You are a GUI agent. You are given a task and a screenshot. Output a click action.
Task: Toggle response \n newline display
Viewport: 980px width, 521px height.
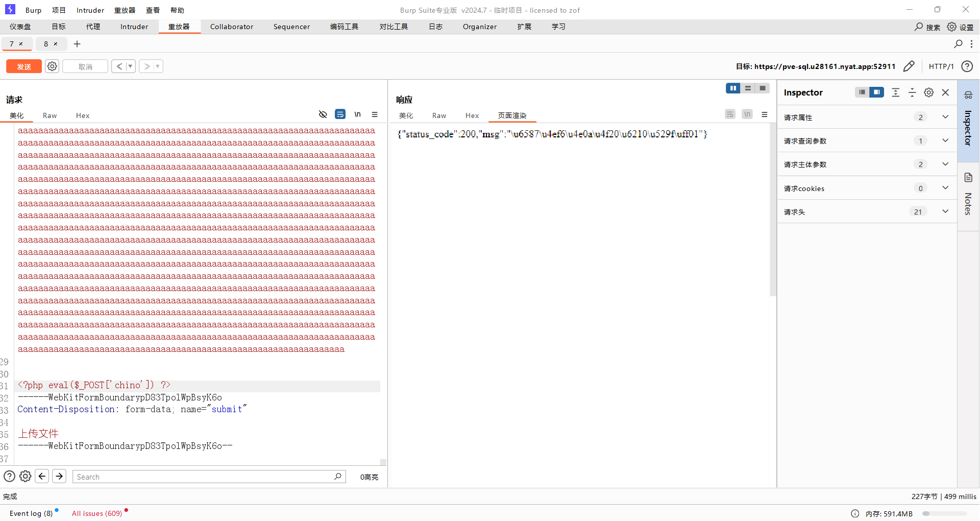point(747,114)
